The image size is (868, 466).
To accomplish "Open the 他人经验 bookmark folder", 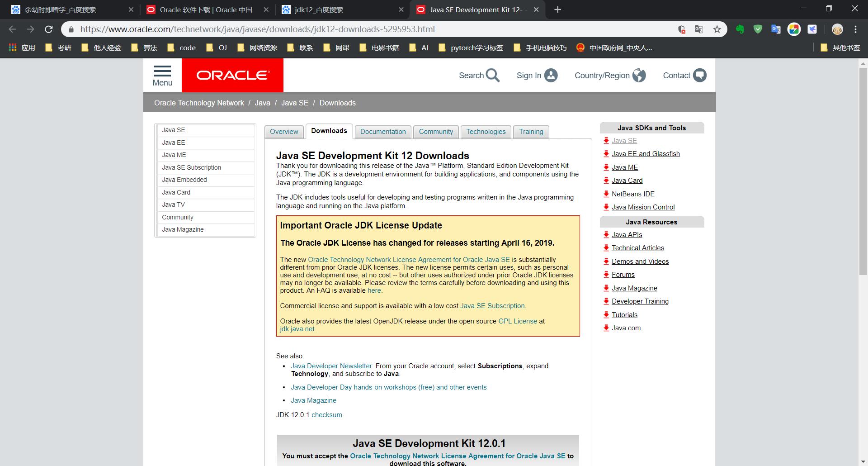I will [x=101, y=48].
